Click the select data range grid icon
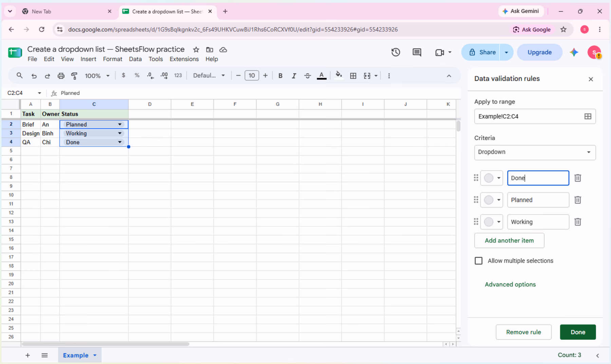Image resolution: width=611 pixels, height=364 pixels. click(x=588, y=116)
